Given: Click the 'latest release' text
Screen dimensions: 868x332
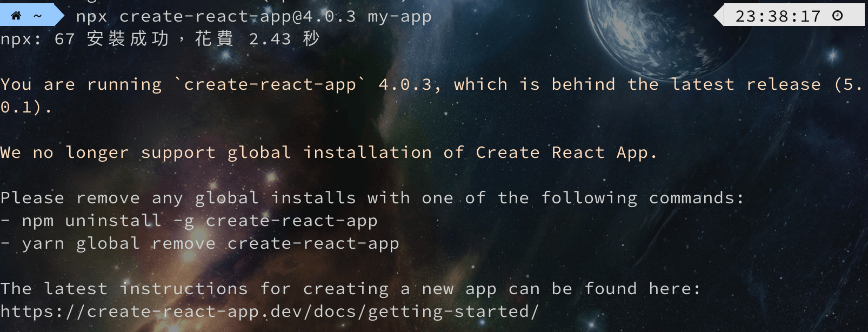Looking at the screenshot, I should (746, 85).
